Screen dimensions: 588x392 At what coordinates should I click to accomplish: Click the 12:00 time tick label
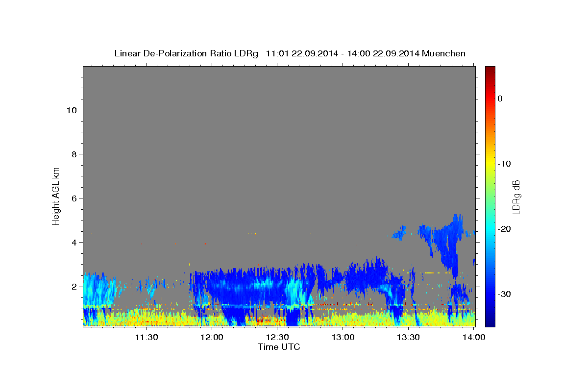point(212,337)
